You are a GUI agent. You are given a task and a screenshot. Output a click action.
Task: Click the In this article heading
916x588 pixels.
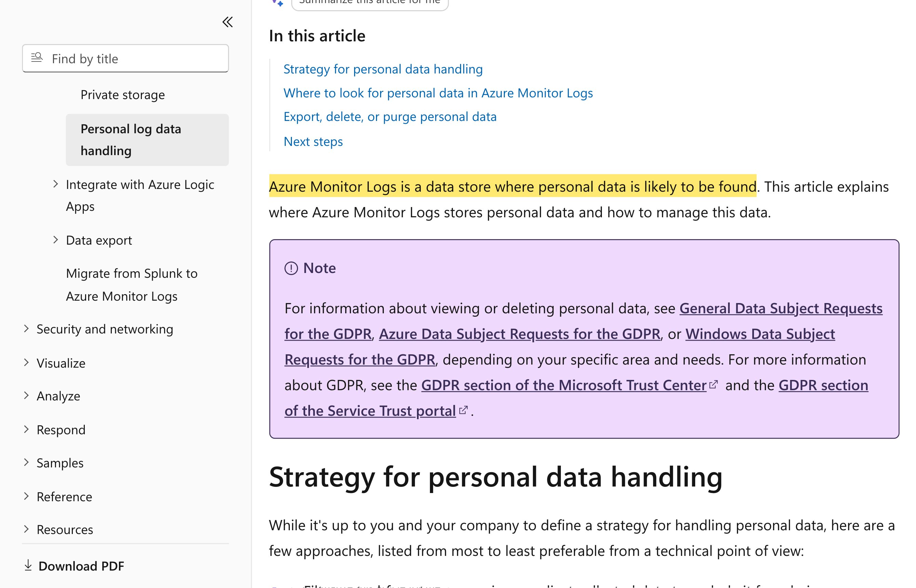(x=317, y=36)
